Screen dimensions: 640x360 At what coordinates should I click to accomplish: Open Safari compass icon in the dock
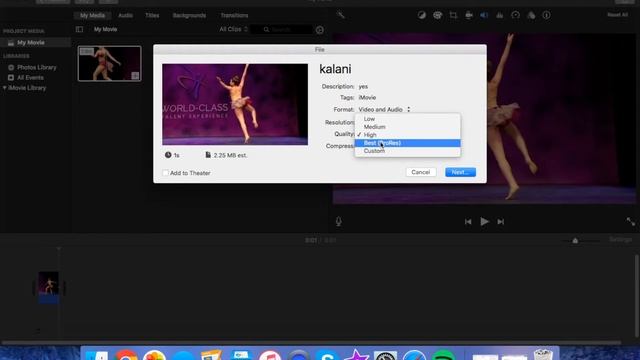click(414, 355)
